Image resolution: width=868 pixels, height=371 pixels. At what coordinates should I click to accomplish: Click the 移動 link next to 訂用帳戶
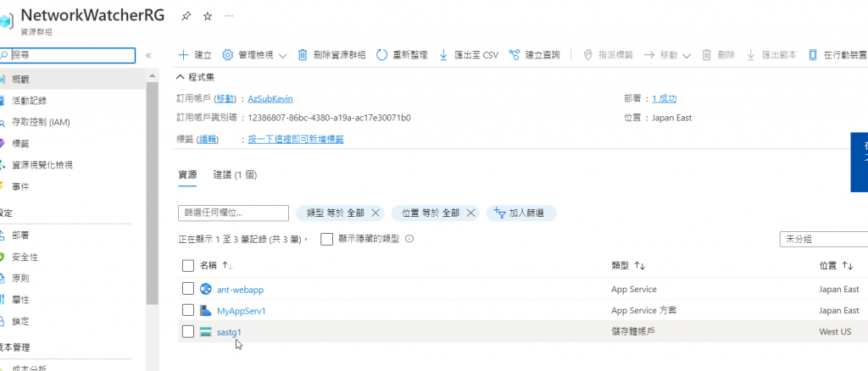pyautogui.click(x=225, y=98)
